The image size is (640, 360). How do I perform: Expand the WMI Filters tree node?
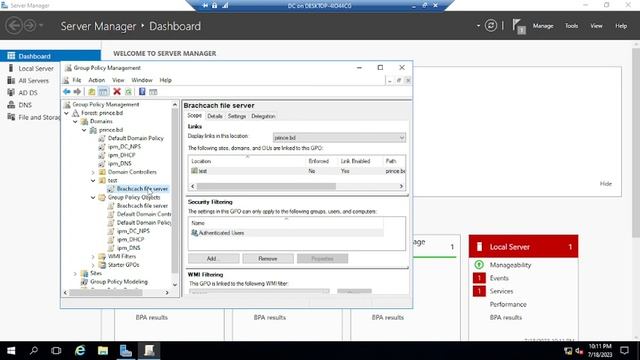tap(93, 256)
